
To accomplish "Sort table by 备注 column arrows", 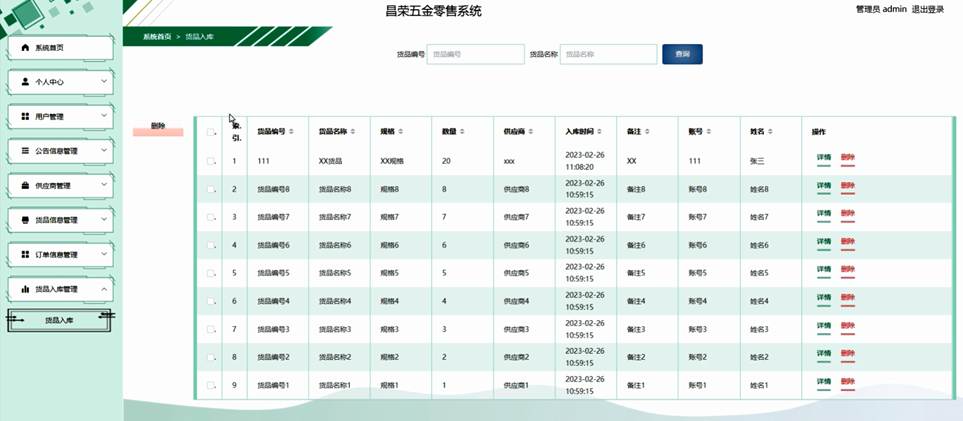I will [x=647, y=132].
